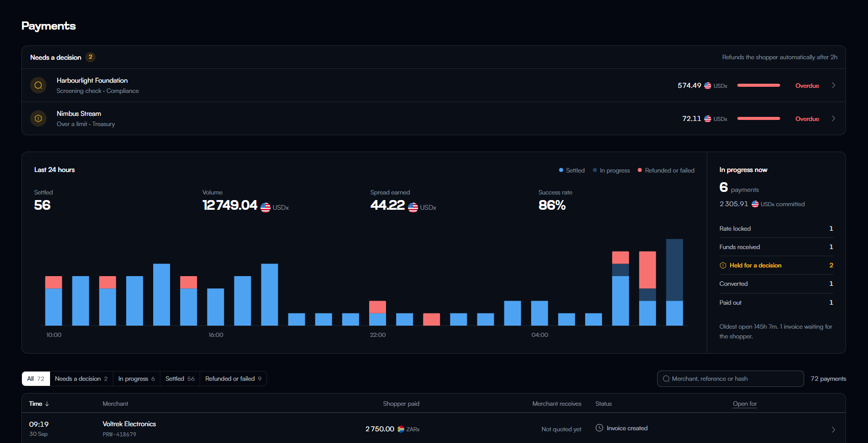The image size is (868, 443).
Task: Click the Paid out status row
Action: pos(776,303)
